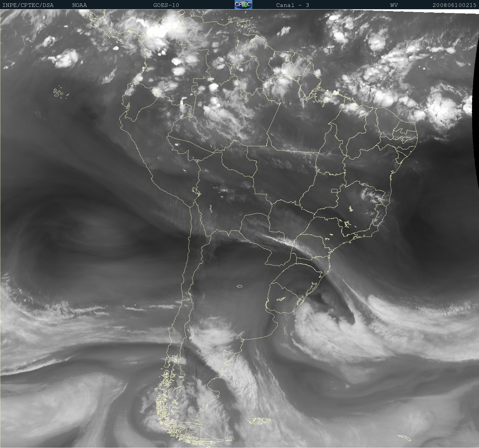Viewport: 479px width, 448px height.
Task: Click the INPE/CPTEC/DSA header label
Action: pos(28,5)
